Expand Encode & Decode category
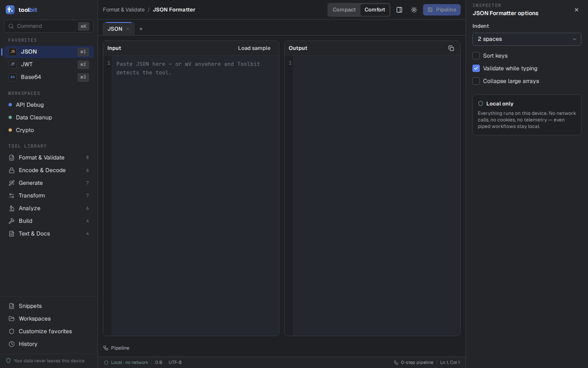 click(x=49, y=170)
